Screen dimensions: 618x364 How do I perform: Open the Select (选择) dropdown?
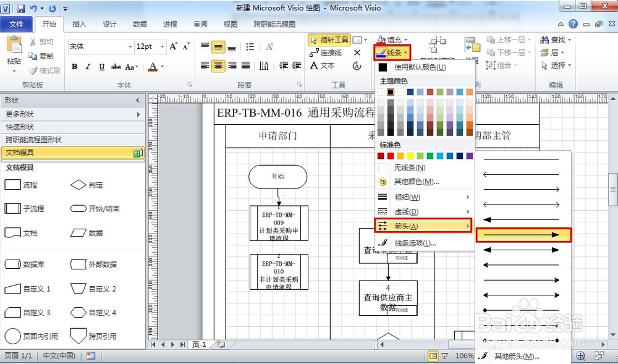[x=556, y=66]
